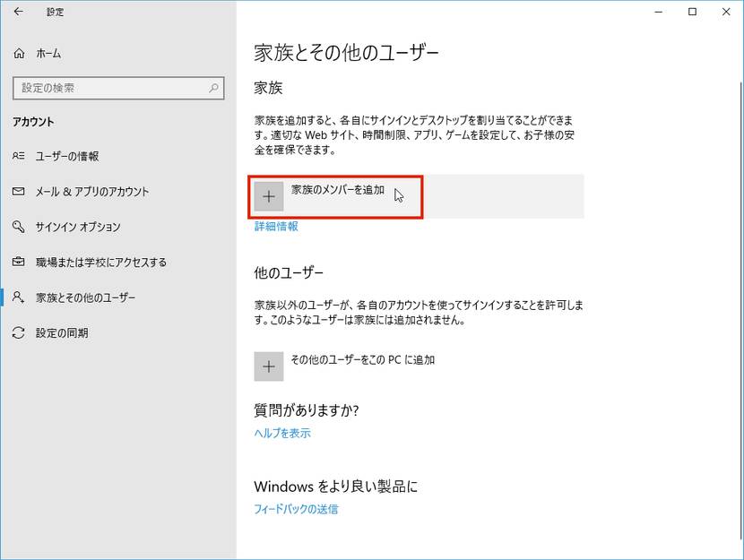
Task: Open the ヘルプを表示 link
Action: click(x=282, y=433)
